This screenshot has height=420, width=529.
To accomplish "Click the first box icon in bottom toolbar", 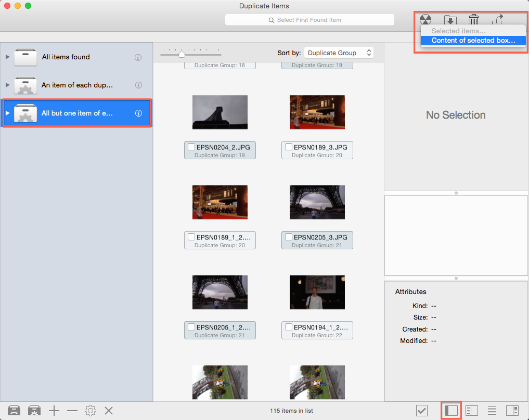I will (14, 411).
